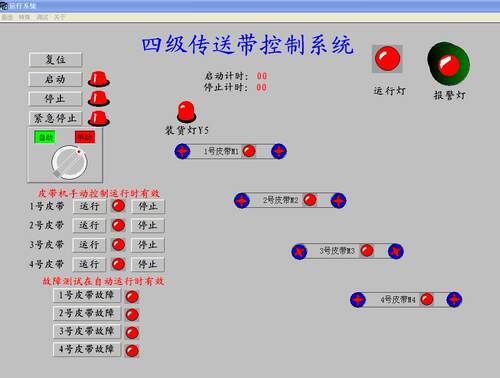Screen dimensions: 500x378
Task: Click the motor lamp on 1号皮带M1 conveyor
Action: [x=249, y=151]
